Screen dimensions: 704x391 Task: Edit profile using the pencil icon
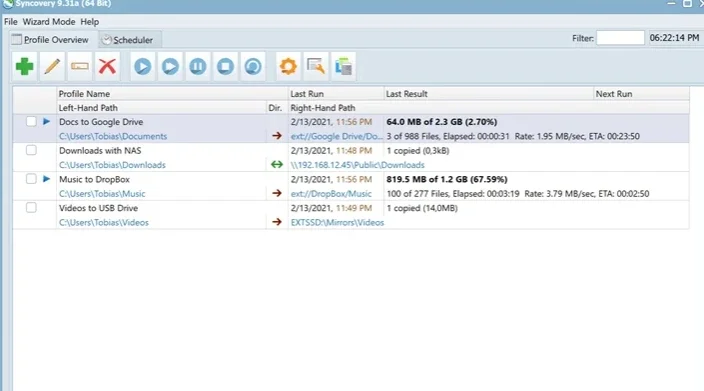(x=52, y=66)
